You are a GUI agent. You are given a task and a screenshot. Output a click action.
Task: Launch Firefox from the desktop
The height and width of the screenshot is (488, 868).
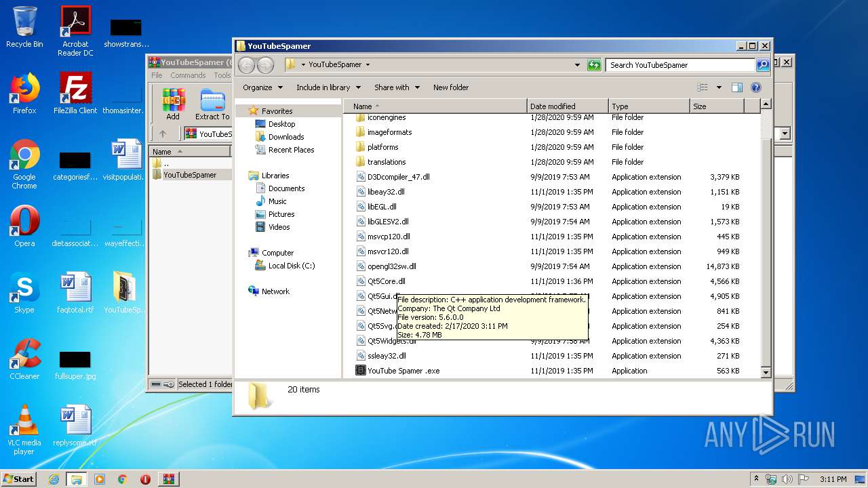click(x=24, y=94)
